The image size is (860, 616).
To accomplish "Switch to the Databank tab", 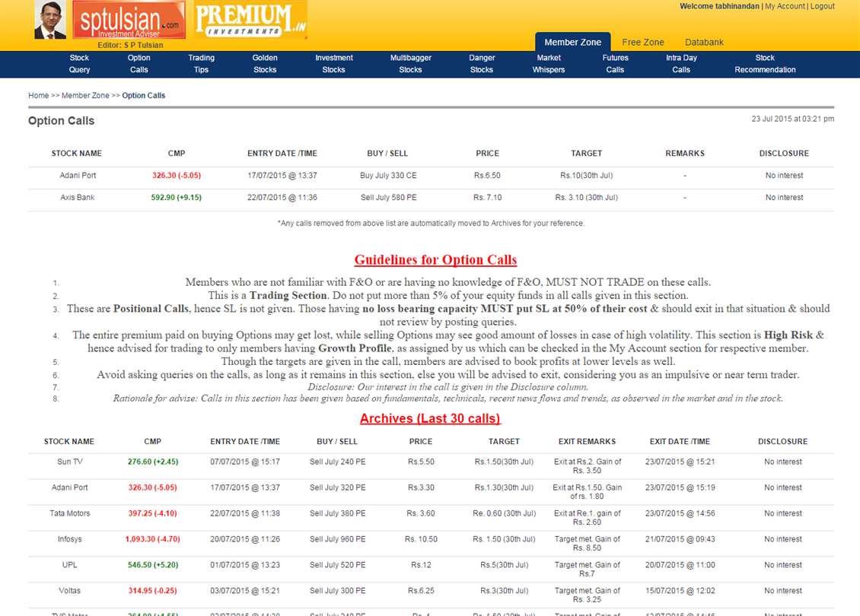I will coord(704,42).
